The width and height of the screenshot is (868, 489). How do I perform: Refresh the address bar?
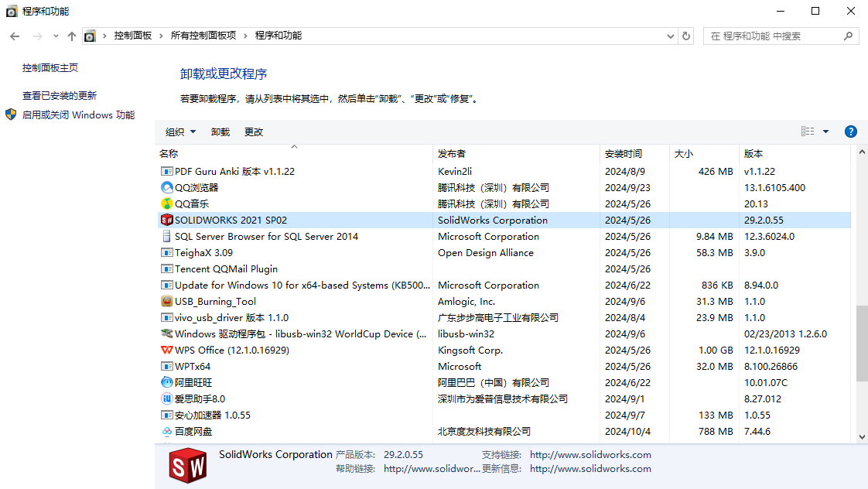click(686, 36)
